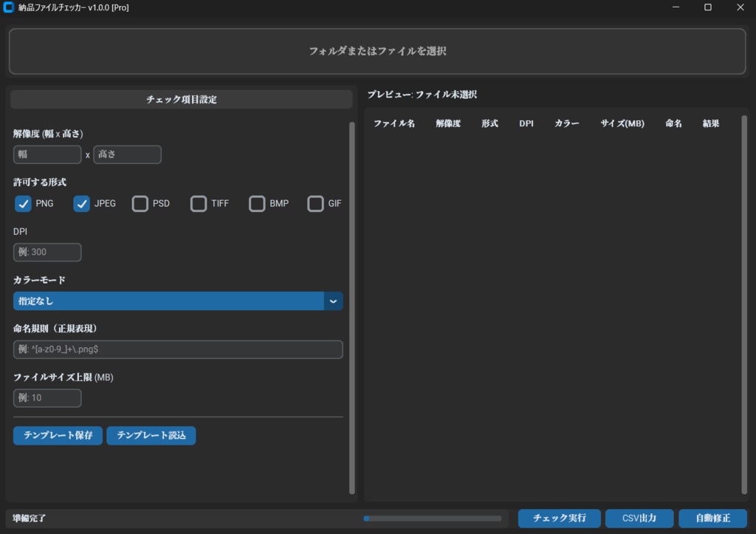Click the 命名規則 regex input field
This screenshot has height=534, width=756.
click(178, 349)
